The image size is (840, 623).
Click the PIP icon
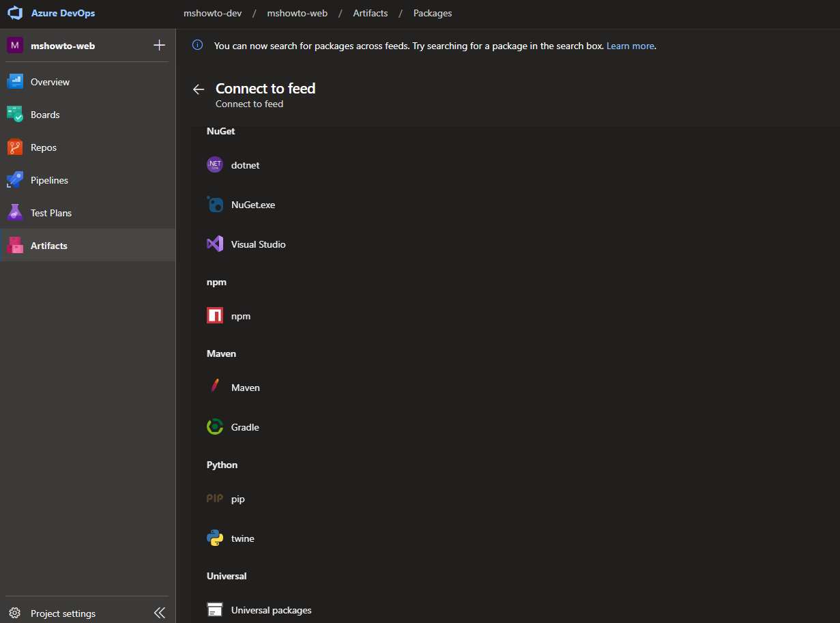click(x=215, y=499)
